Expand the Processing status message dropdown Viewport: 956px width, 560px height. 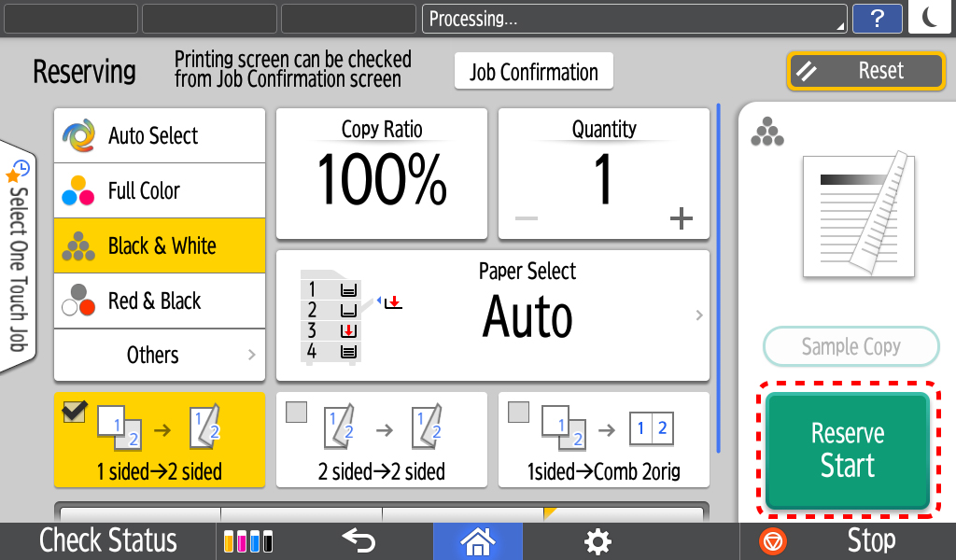(635, 19)
